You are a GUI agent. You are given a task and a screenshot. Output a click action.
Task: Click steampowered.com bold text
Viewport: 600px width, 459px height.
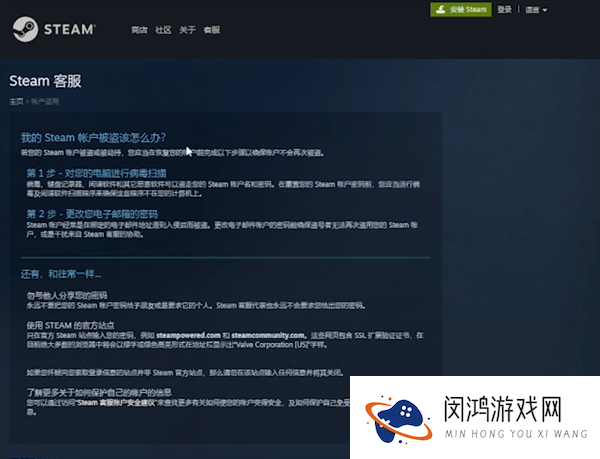coord(188,335)
